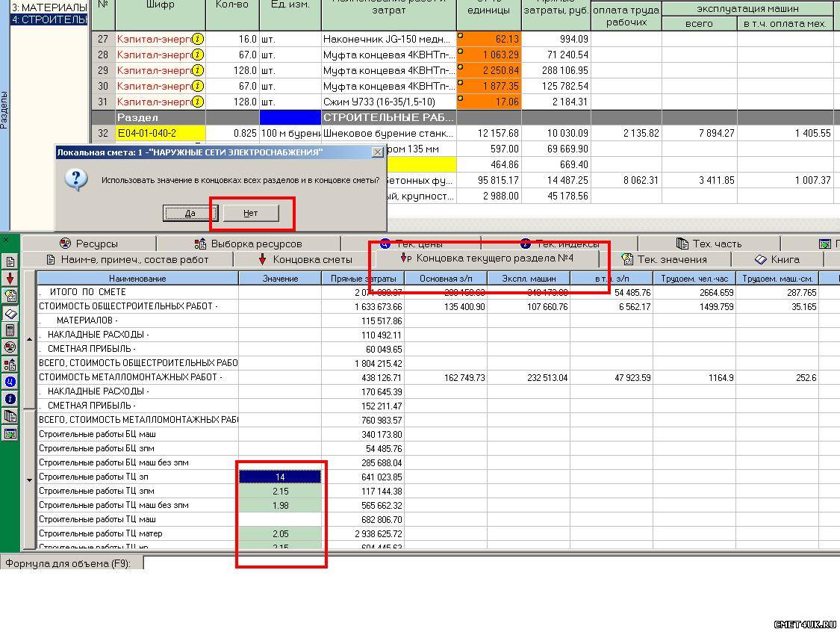Click the Основная з/п column header
840x632 pixels.
click(446, 278)
